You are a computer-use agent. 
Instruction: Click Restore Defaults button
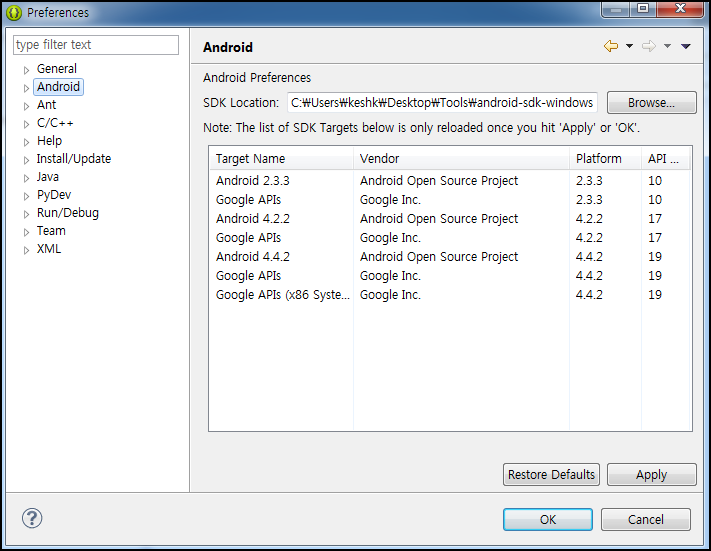[x=551, y=474]
